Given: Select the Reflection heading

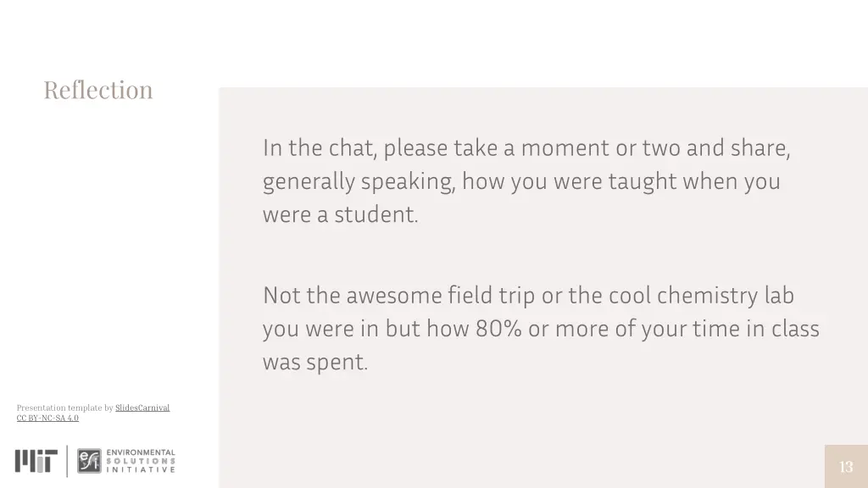Looking at the screenshot, I should pos(98,90).
